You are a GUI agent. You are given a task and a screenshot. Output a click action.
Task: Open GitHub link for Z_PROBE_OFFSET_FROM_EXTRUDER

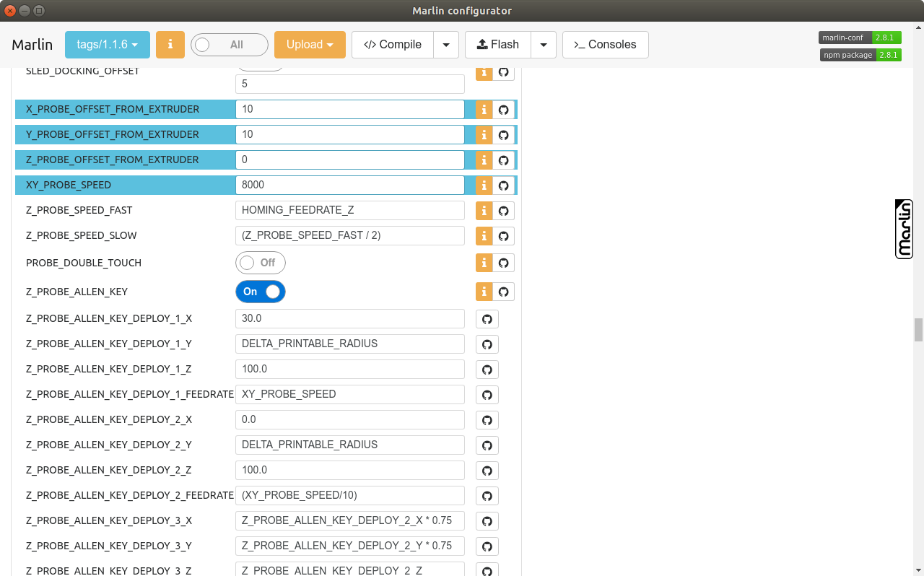click(x=504, y=160)
